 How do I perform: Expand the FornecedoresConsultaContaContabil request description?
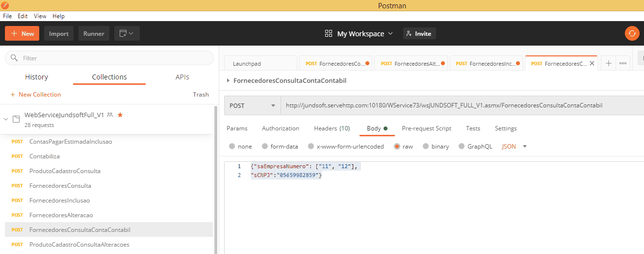click(228, 80)
